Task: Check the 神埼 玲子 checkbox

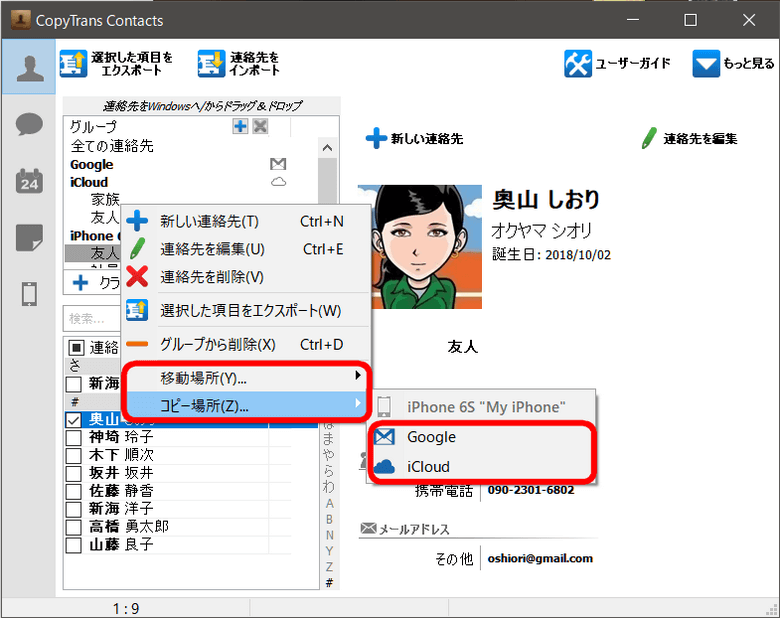Action: click(74, 438)
